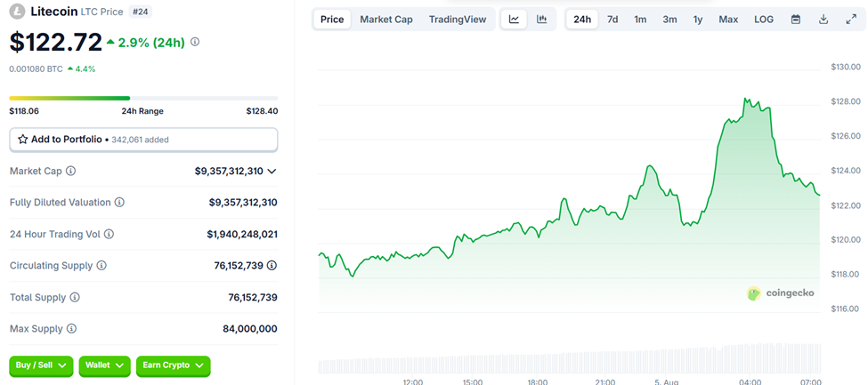
Task: Click the $130.00 axis label
Action: coord(846,67)
